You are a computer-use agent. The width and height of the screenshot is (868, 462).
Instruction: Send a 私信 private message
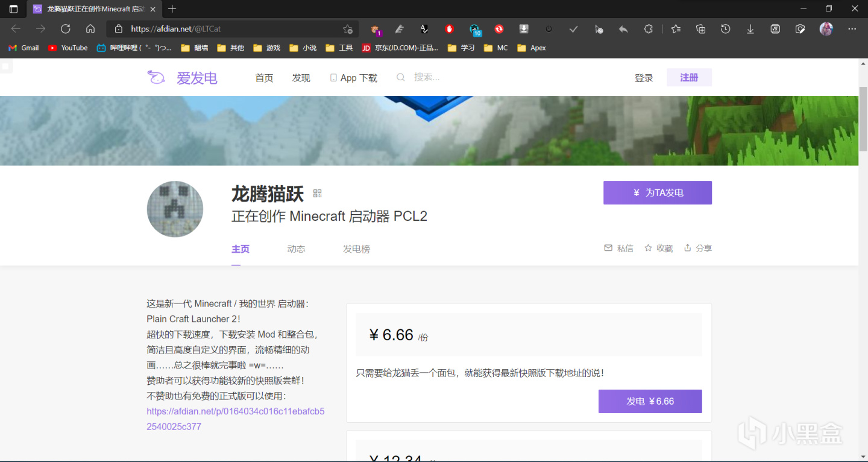(x=618, y=248)
